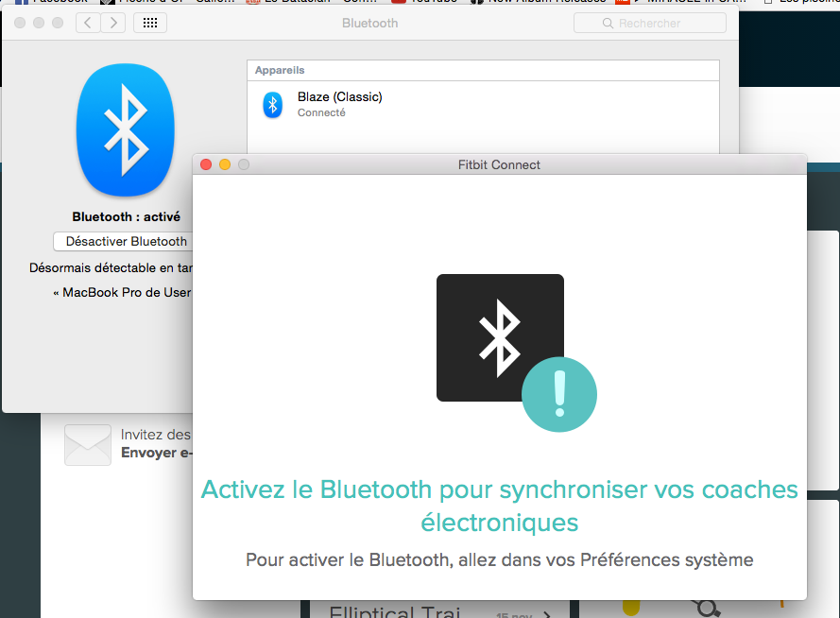
Task: Click the Connecté status under Blaze
Action: coord(321,113)
